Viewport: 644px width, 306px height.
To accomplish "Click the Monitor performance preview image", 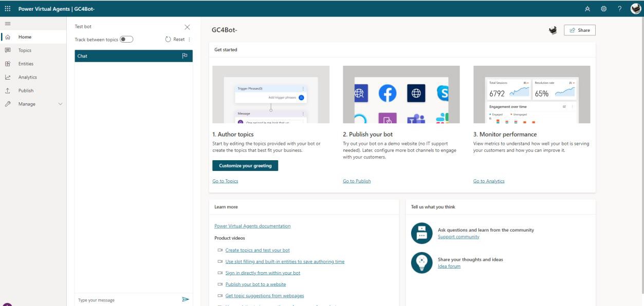I will pos(532,94).
